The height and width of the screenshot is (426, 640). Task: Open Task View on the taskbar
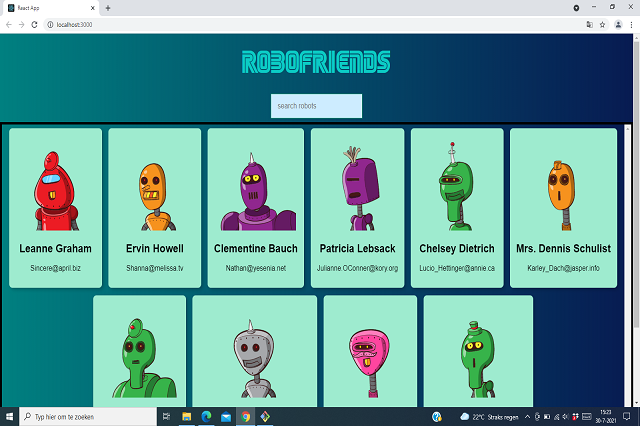point(166,417)
